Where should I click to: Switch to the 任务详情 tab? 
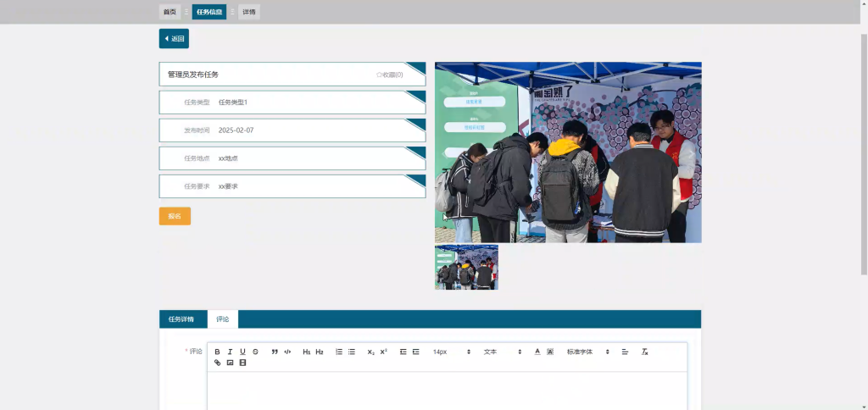[181, 319]
